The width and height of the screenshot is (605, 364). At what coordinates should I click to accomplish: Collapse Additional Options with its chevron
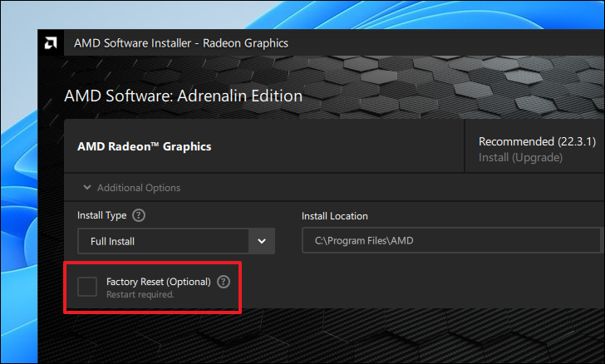87,188
